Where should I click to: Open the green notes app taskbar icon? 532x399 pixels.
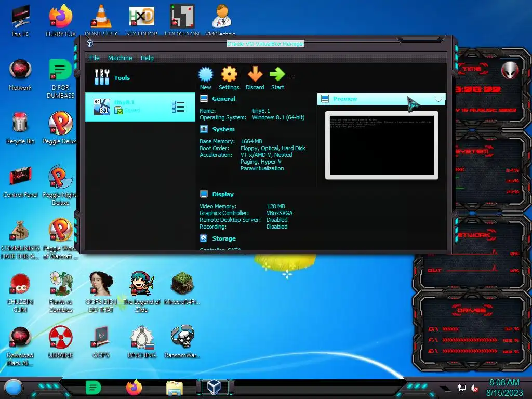[x=94, y=388]
